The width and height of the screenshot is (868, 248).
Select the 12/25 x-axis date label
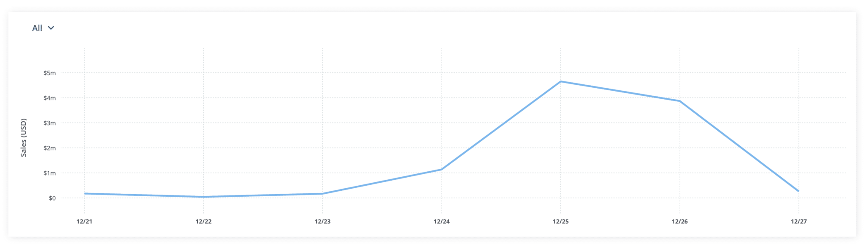tap(561, 221)
